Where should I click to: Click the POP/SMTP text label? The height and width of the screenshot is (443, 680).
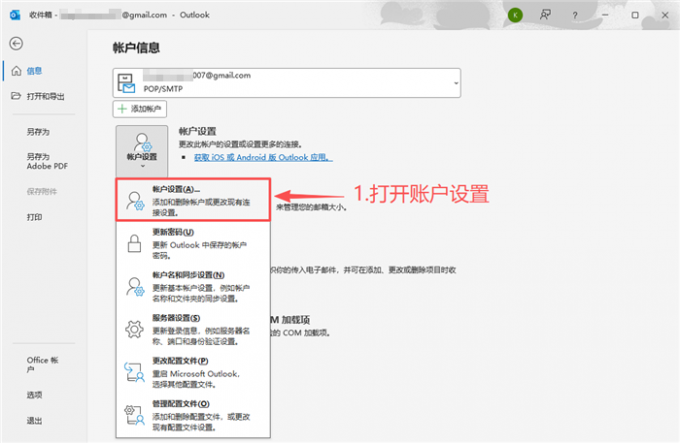pos(163,89)
